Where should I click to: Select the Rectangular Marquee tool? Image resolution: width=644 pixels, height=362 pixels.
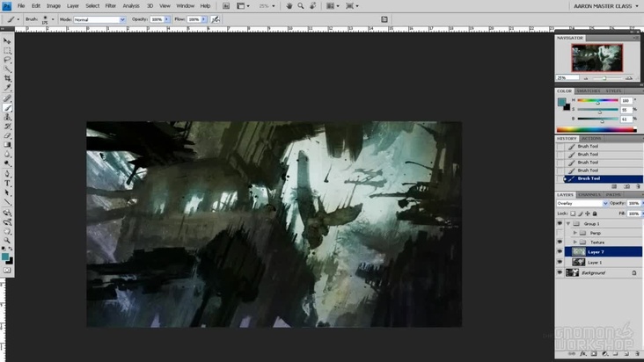(x=7, y=50)
